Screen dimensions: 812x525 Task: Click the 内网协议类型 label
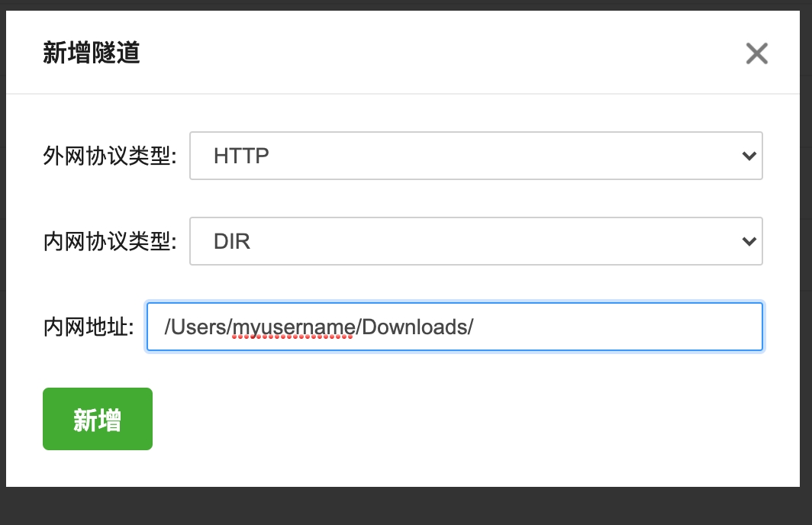(x=110, y=241)
